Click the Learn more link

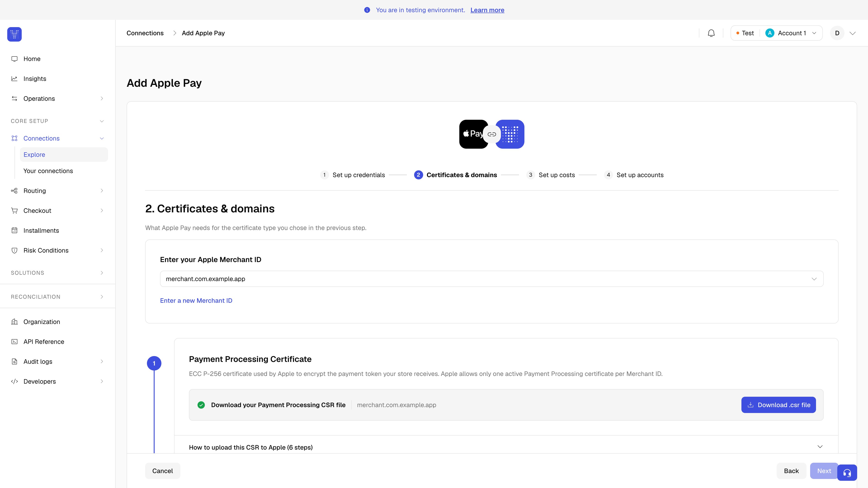[x=487, y=10]
